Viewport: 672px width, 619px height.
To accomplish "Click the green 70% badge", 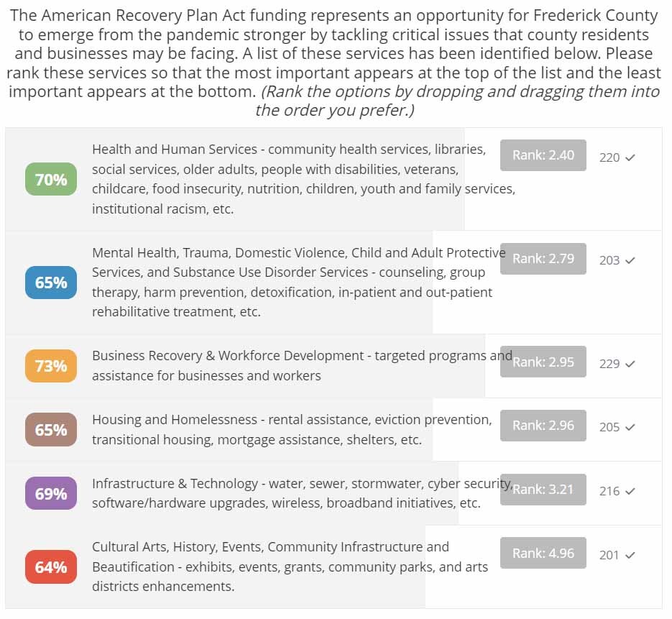I will [51, 180].
